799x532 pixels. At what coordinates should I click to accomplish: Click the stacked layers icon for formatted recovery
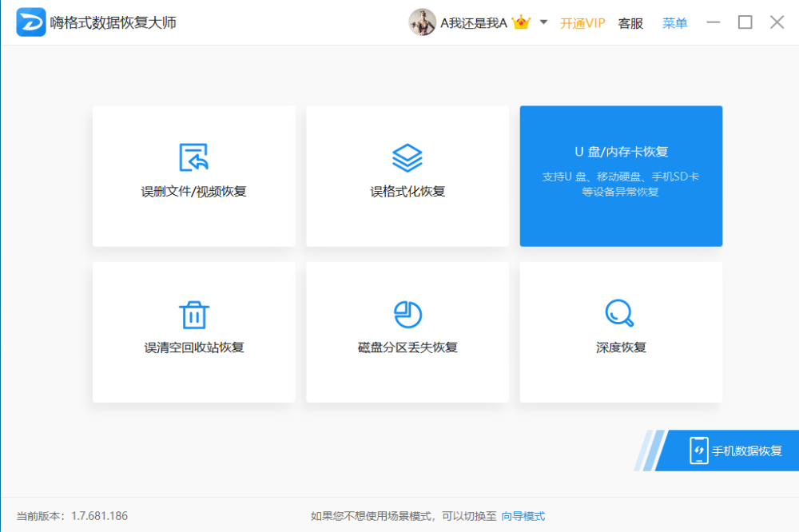(x=407, y=157)
